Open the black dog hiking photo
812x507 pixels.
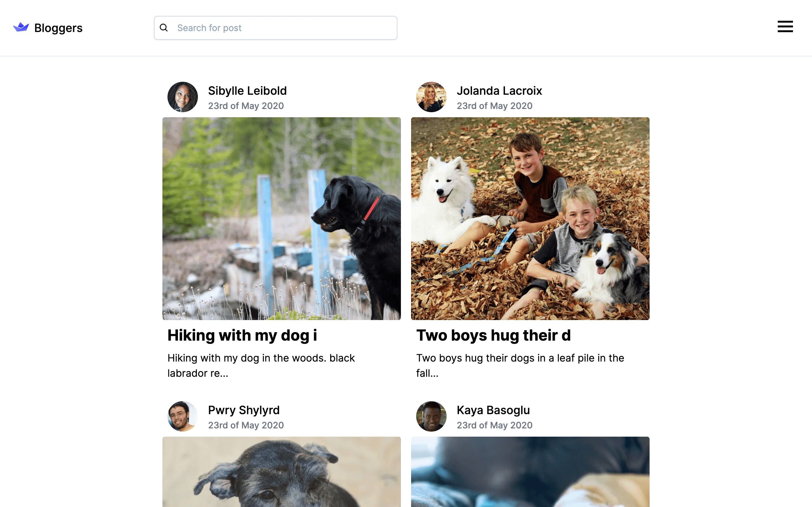pyautogui.click(x=282, y=218)
